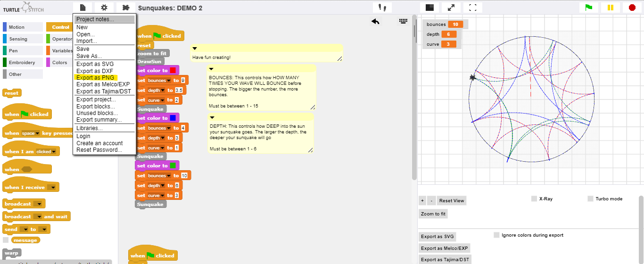
Task: Toggle full-screen stage mode icon
Action: click(473, 8)
